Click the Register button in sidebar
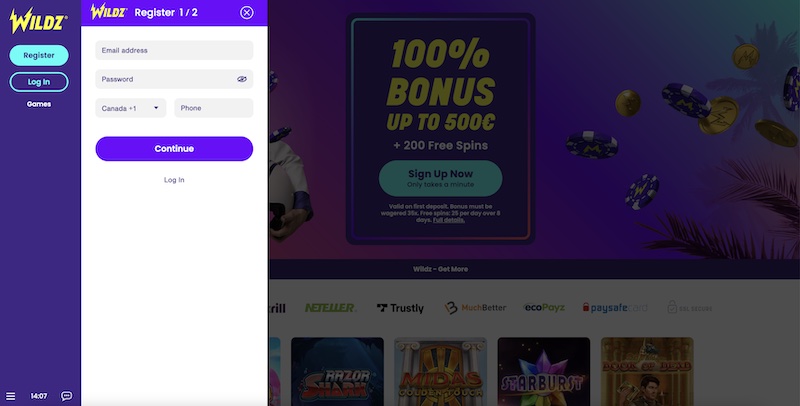 [x=39, y=55]
